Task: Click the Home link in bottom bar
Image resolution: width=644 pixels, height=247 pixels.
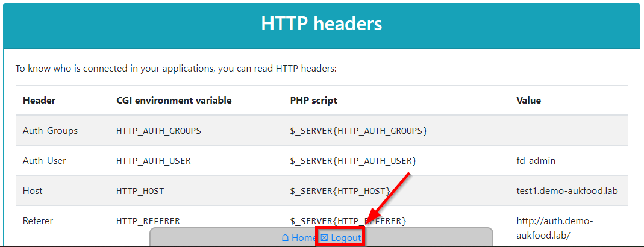Action: click(x=299, y=238)
